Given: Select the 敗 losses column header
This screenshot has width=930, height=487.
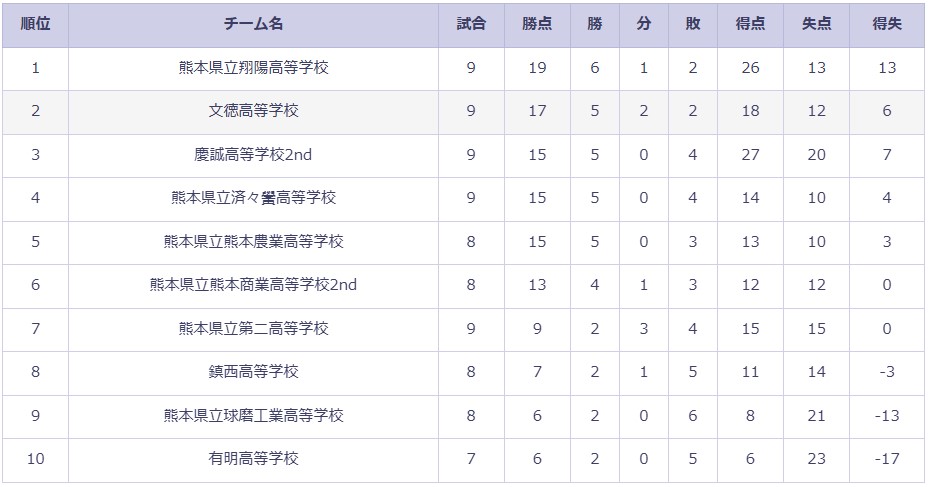Looking at the screenshot, I should pos(693,24).
